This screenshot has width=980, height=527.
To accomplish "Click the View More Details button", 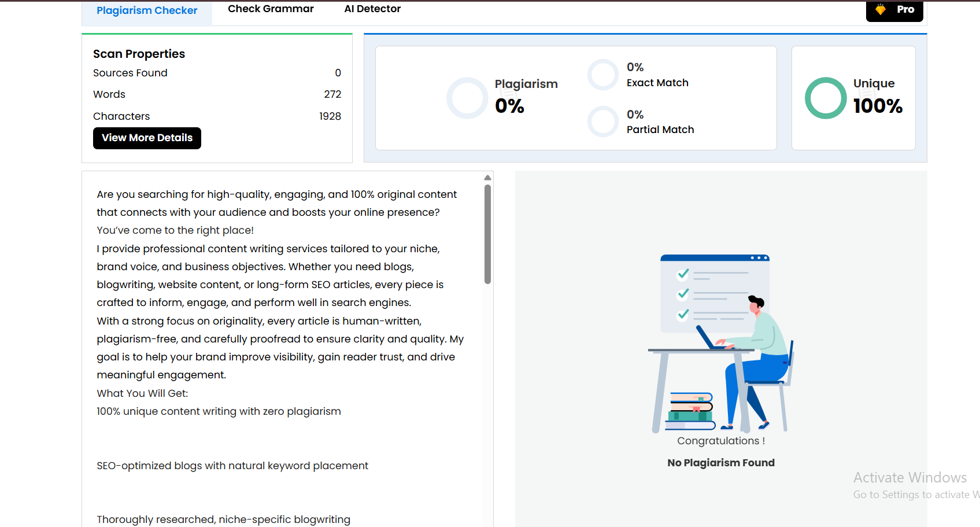I will [x=147, y=138].
